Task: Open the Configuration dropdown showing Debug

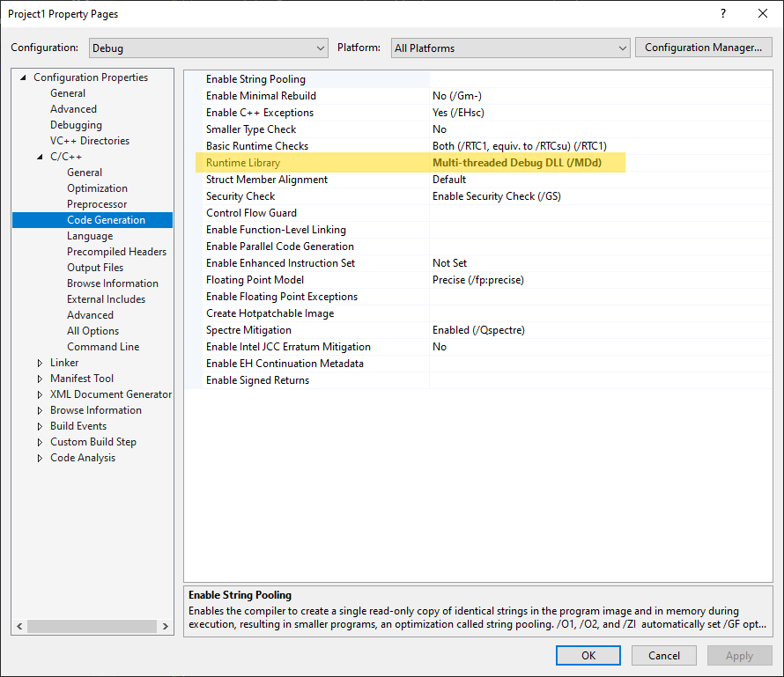Action: click(x=318, y=48)
